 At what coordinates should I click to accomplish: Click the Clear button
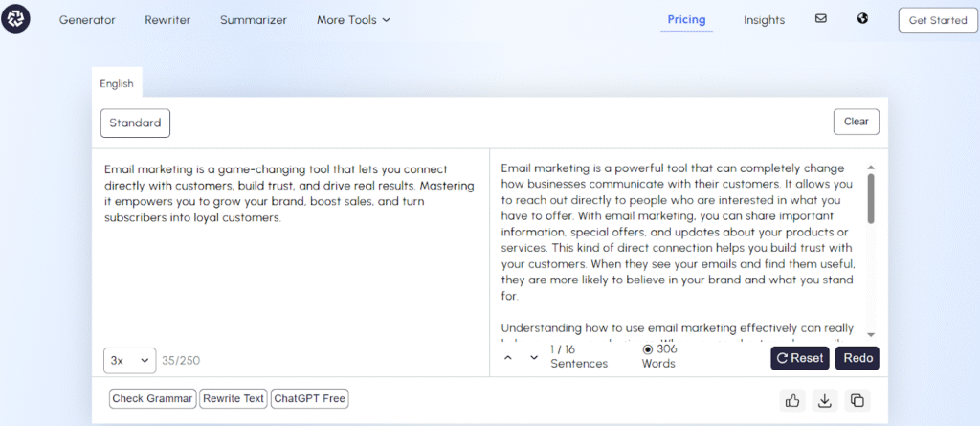coord(856,122)
